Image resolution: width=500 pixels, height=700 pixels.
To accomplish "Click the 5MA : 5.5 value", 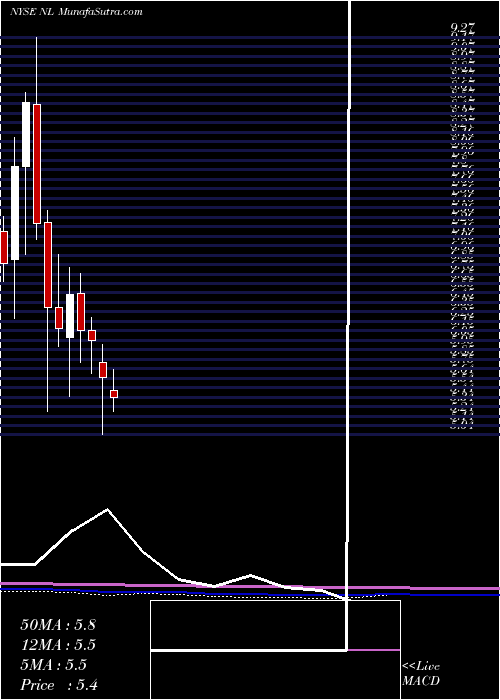I will [x=54, y=665].
